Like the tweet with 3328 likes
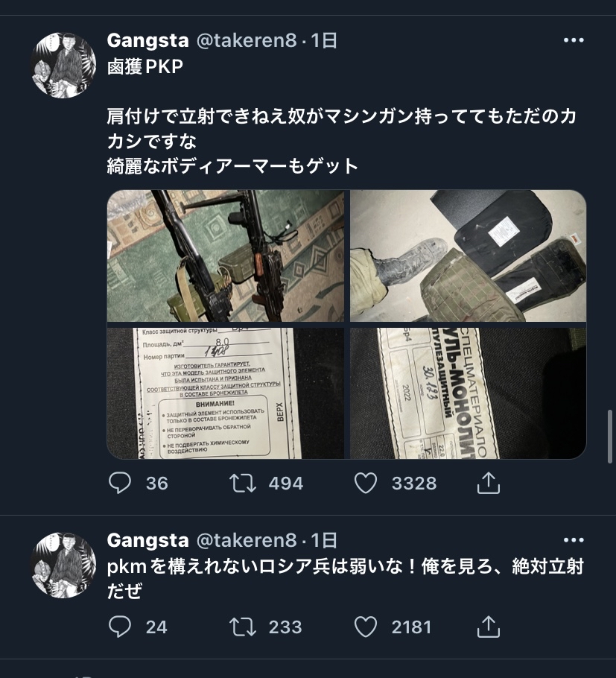The image size is (616, 678). click(366, 483)
